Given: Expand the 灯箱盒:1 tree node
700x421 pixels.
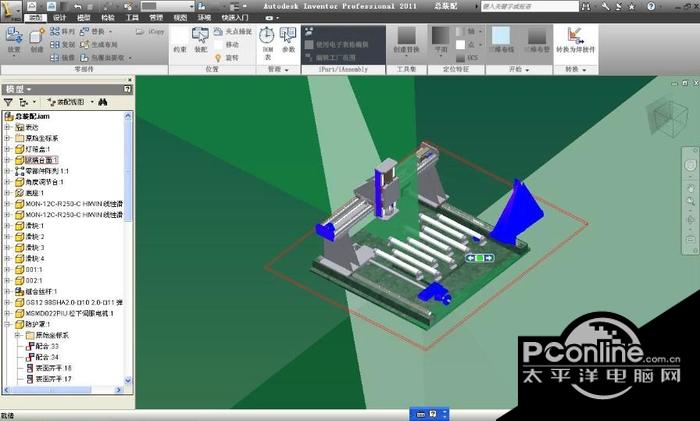Looking at the screenshot, I should [x=7, y=149].
